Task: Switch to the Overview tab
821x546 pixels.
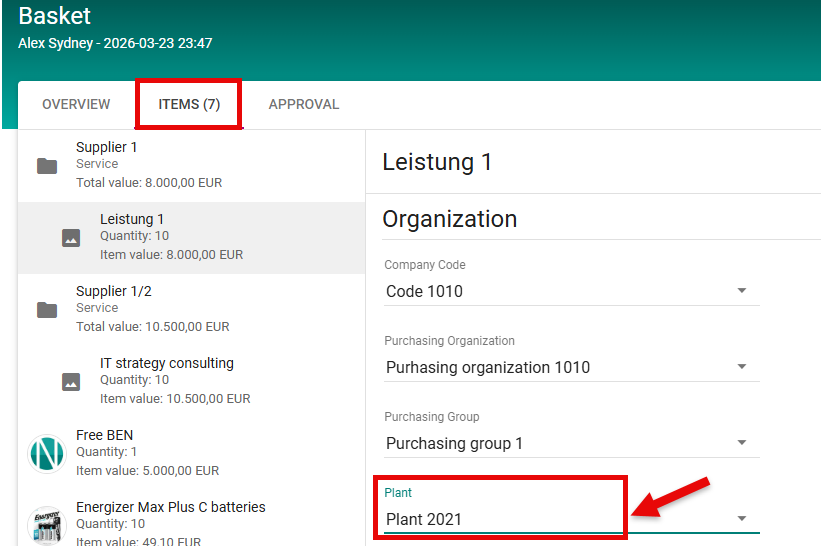Action: [76, 104]
